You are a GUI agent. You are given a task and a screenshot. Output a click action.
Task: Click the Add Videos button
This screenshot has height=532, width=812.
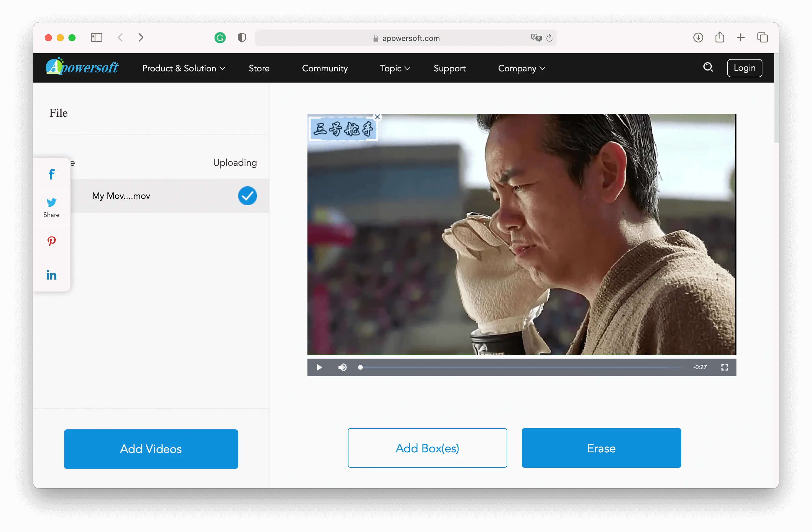[151, 449]
